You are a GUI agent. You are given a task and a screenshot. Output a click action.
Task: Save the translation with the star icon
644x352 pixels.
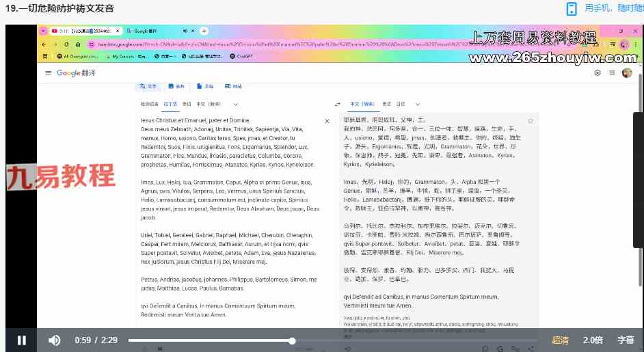(x=531, y=121)
